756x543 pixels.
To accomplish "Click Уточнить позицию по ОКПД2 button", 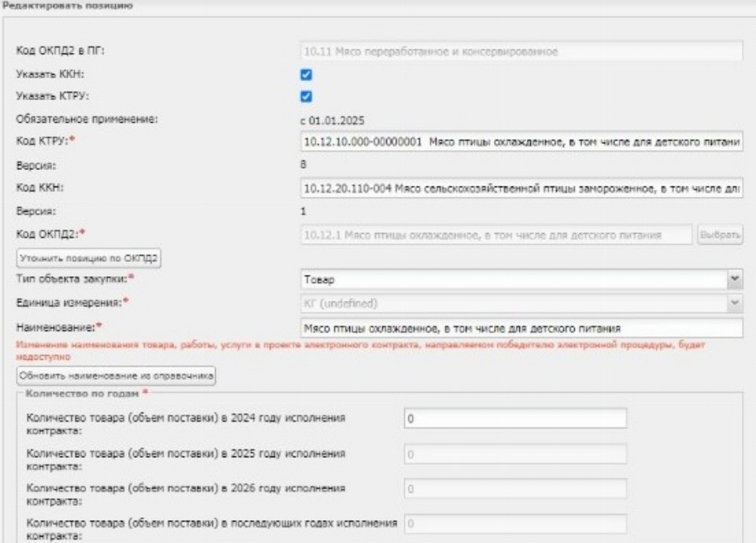I will (90, 257).
